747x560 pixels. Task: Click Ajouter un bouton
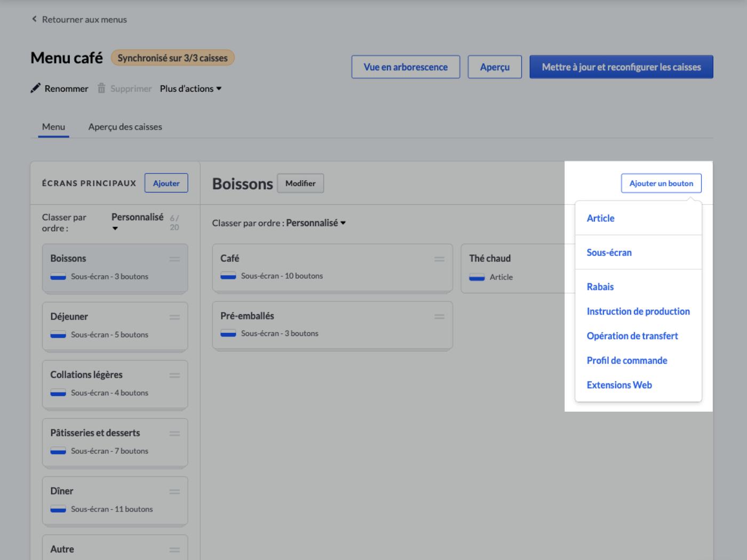click(661, 183)
